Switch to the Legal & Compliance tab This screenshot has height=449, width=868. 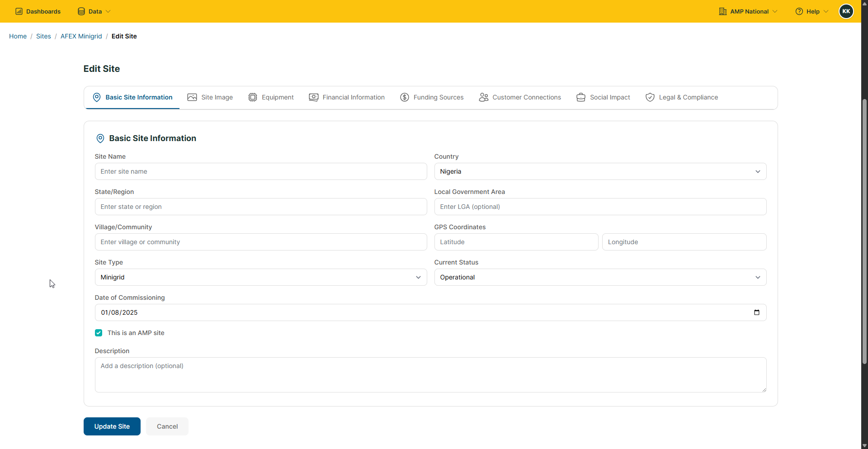682,97
